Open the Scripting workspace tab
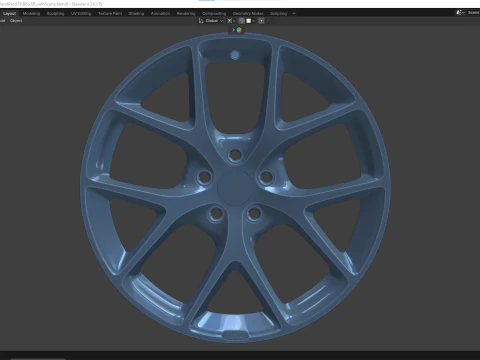This screenshot has height=360, width=480. tap(278, 13)
